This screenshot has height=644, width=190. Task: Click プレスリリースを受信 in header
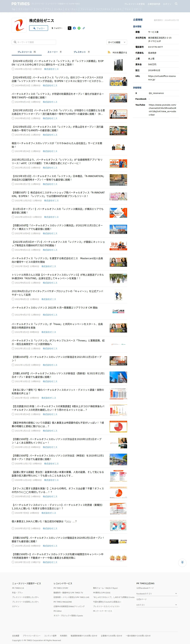click(134, 4)
